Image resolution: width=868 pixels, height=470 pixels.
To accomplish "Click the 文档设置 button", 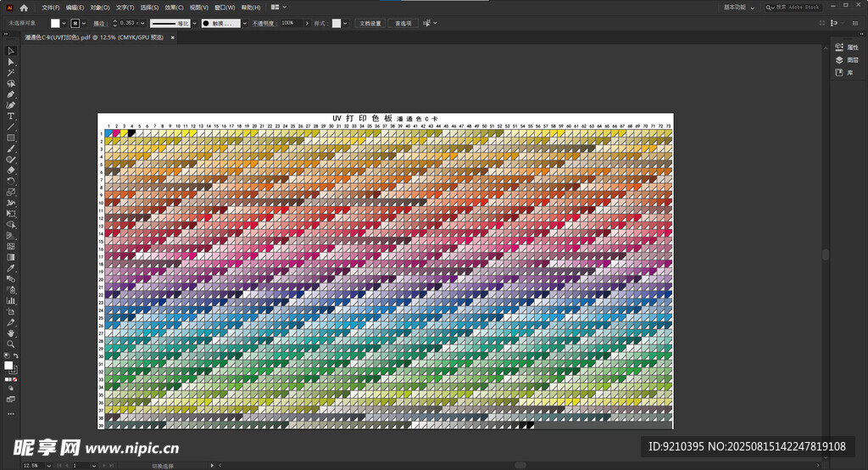I will click(x=370, y=23).
